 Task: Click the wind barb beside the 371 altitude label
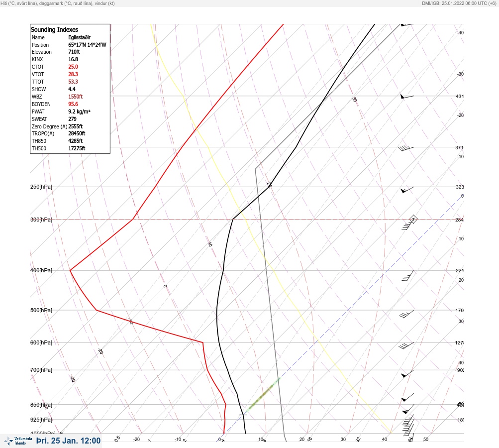(x=406, y=148)
